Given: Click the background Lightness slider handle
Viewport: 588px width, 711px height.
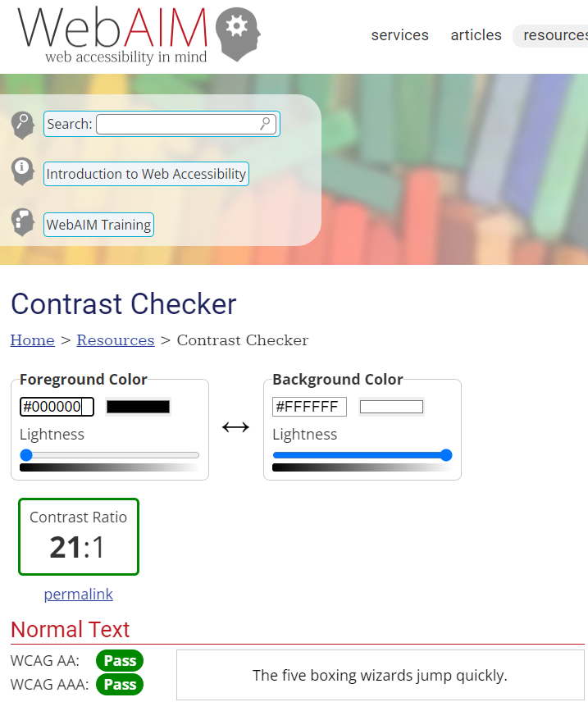Looking at the screenshot, I should click(x=446, y=455).
